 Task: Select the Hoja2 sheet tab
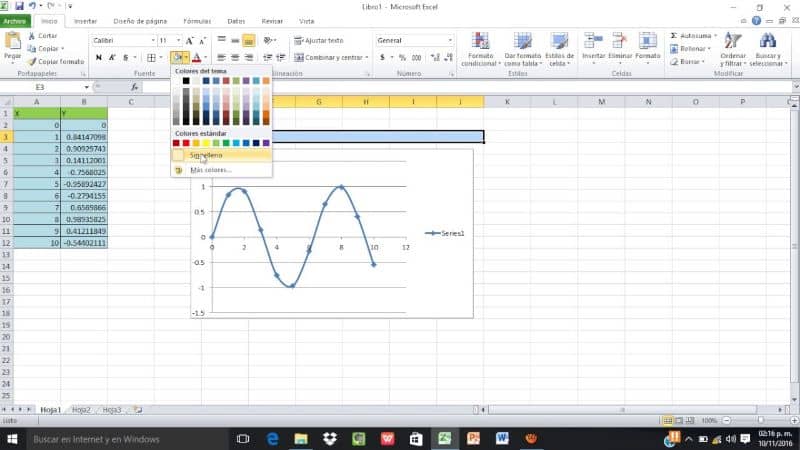point(81,410)
